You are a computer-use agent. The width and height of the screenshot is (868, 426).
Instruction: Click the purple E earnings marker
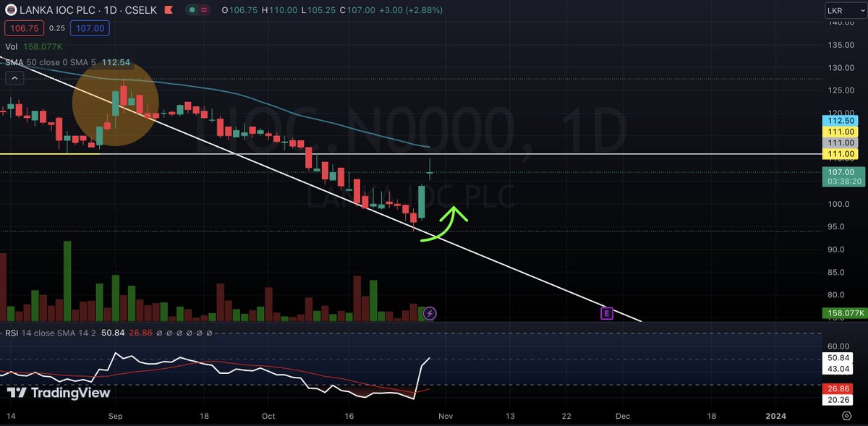pos(607,313)
